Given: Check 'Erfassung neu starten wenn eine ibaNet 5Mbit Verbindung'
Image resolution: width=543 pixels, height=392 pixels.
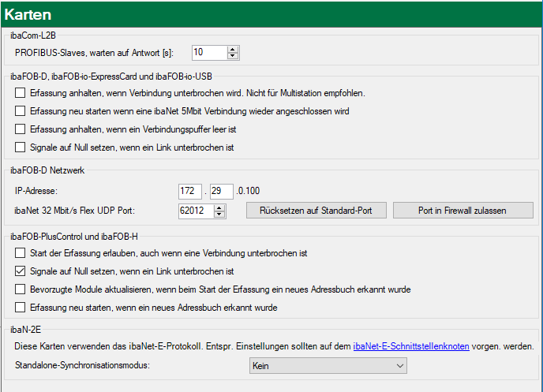Looking at the screenshot, I should tap(20, 111).
